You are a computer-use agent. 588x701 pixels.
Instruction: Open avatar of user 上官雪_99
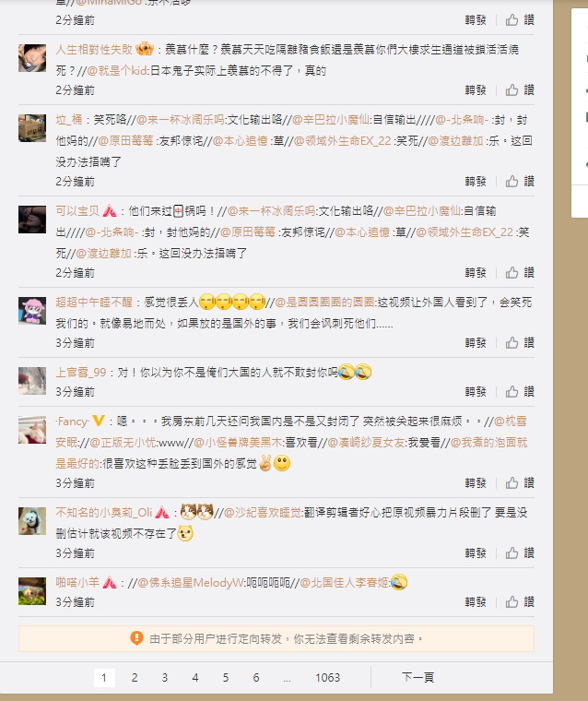(x=32, y=381)
